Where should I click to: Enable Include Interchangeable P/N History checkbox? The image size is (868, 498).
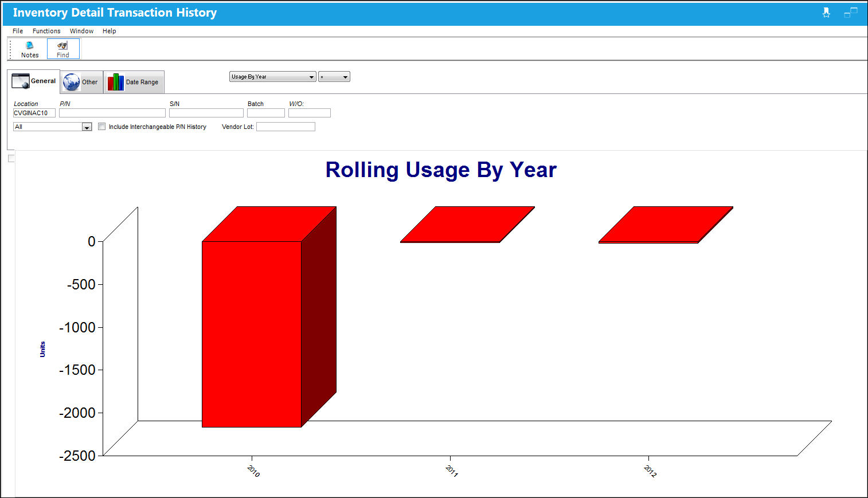[102, 127]
